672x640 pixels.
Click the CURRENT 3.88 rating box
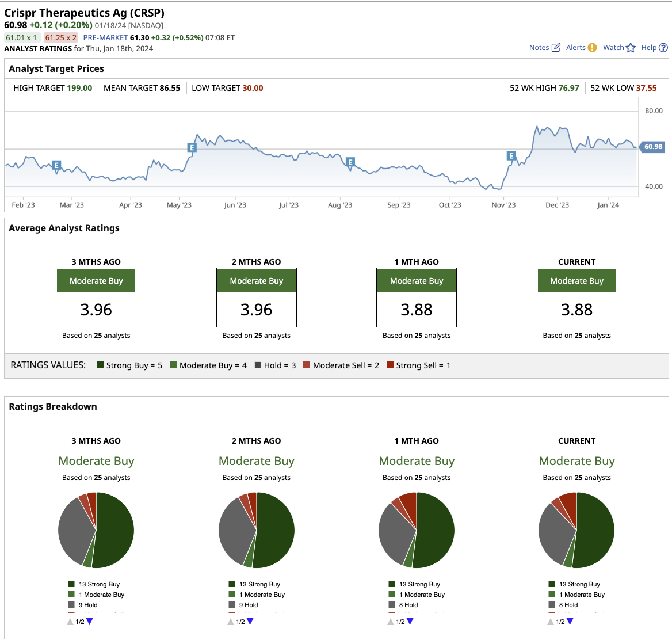577,298
